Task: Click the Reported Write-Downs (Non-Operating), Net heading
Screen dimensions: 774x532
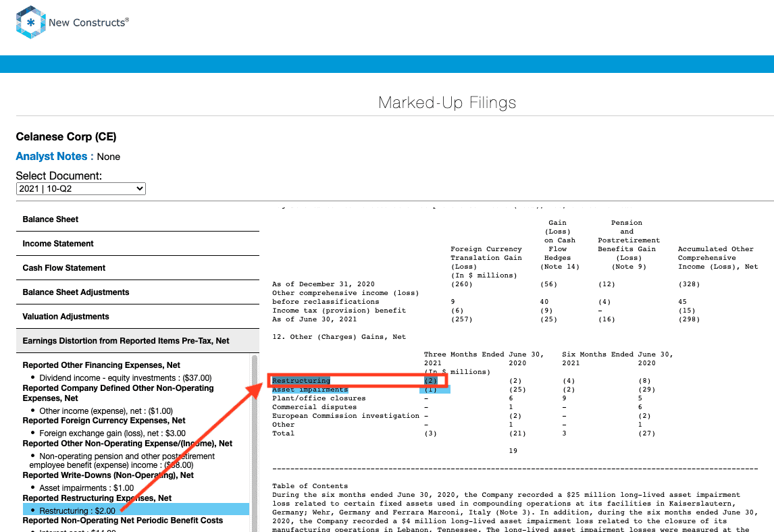Action: pos(108,475)
